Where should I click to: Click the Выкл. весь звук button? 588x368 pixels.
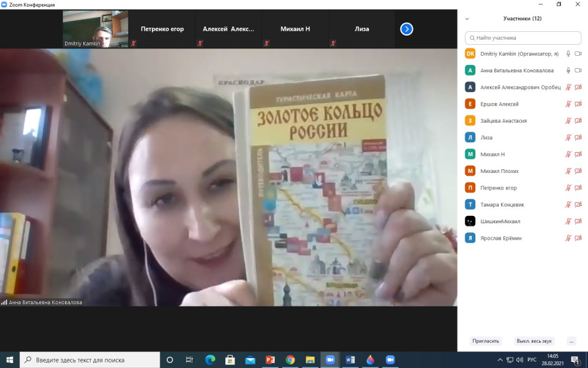point(534,341)
